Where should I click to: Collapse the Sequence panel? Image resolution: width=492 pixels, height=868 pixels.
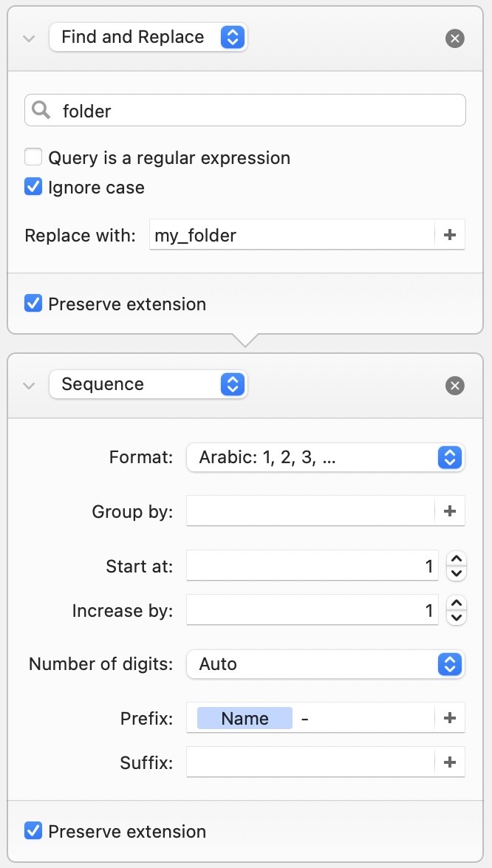tap(29, 386)
